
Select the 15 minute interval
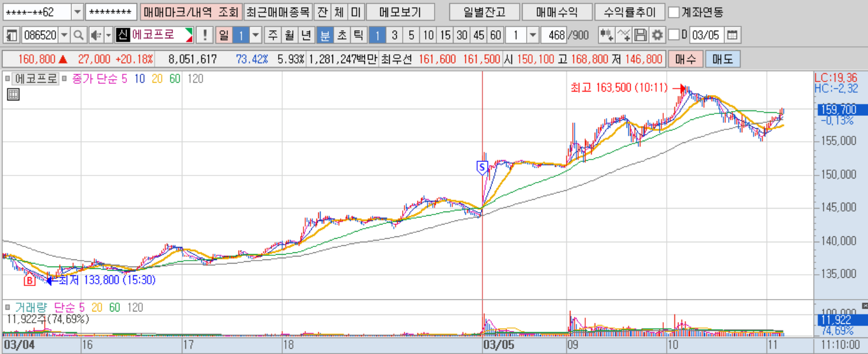[445, 35]
